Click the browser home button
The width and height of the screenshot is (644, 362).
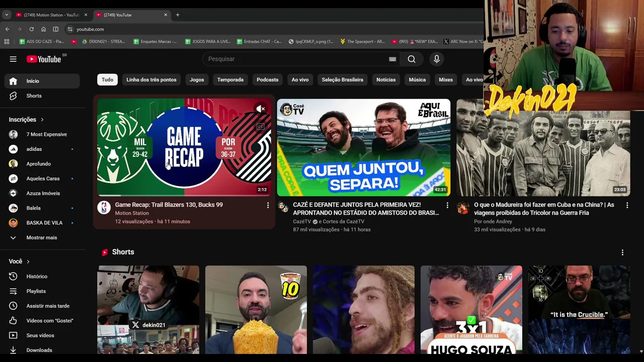click(43, 29)
